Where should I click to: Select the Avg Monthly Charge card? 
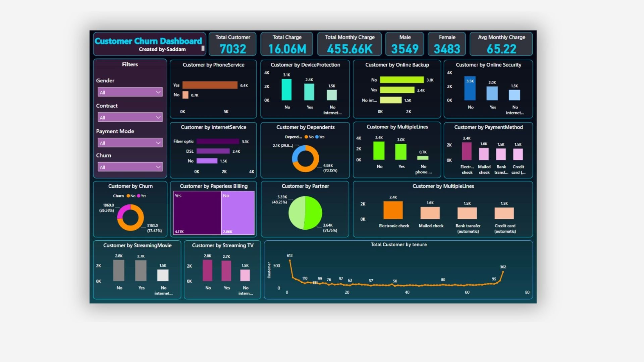coord(501,44)
